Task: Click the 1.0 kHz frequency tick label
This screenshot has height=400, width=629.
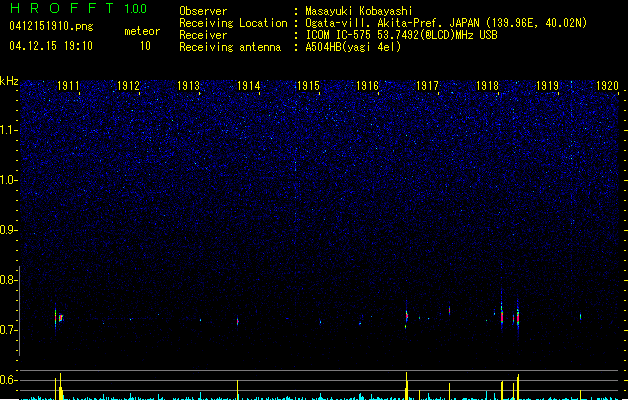Action: [9, 180]
